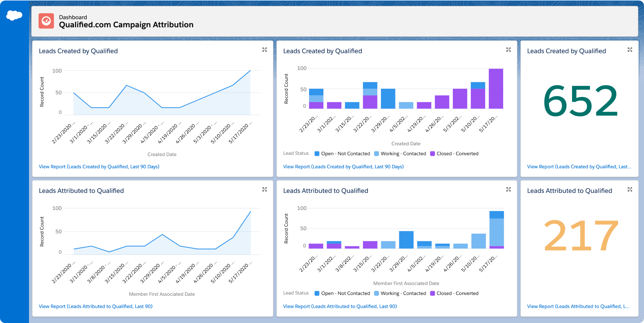The height and width of the screenshot is (323, 644).
Task: Click the 2/23/20 stacked bar in Leads Created chart
Action: (316, 99)
